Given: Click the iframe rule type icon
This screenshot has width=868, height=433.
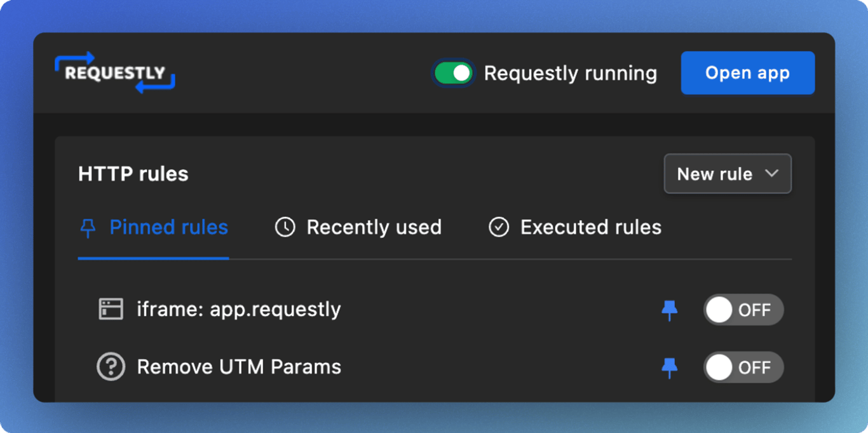Looking at the screenshot, I should (111, 310).
